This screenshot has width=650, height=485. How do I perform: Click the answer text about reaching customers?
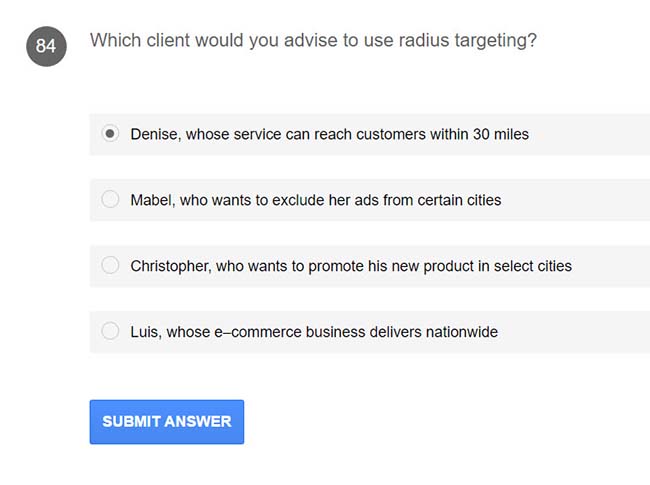pyautogui.click(x=330, y=134)
